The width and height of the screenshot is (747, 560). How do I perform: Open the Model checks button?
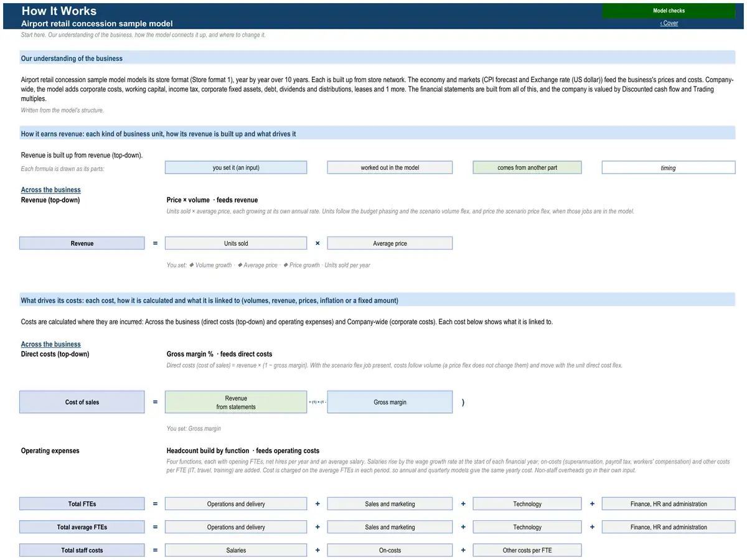coord(669,11)
